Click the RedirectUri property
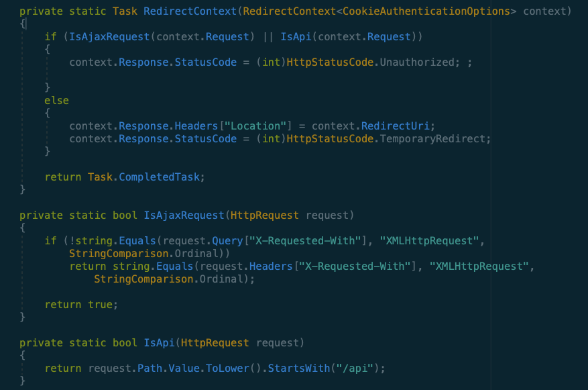This screenshot has height=390, width=588. [396, 126]
